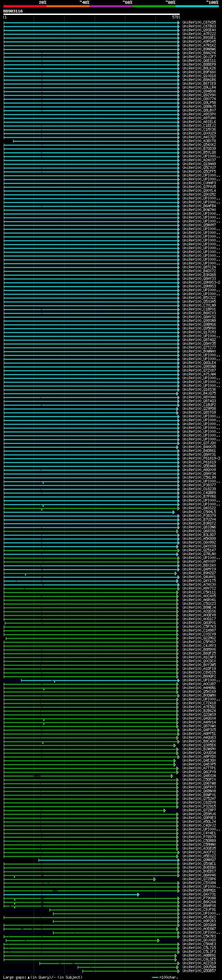This screenshot has width=222, height=980.
Task: Open UniRef100_C5K111 hit
Action: 199,592
